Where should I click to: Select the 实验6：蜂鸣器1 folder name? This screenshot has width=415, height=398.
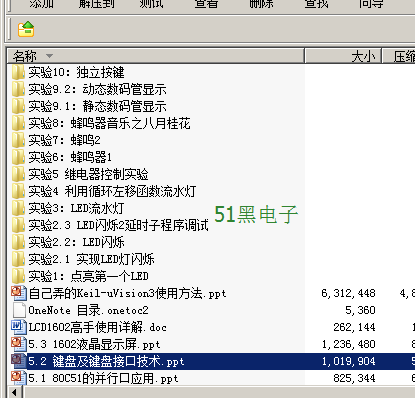click(70, 157)
